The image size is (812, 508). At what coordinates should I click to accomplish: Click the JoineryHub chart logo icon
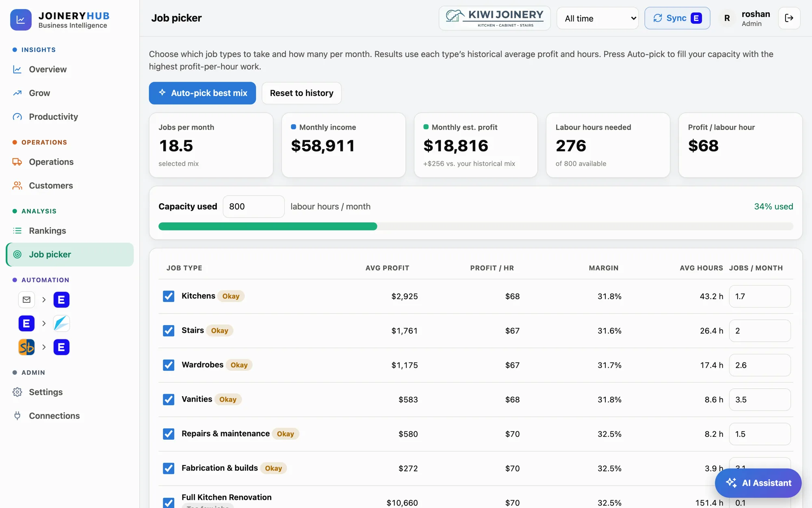21,20
